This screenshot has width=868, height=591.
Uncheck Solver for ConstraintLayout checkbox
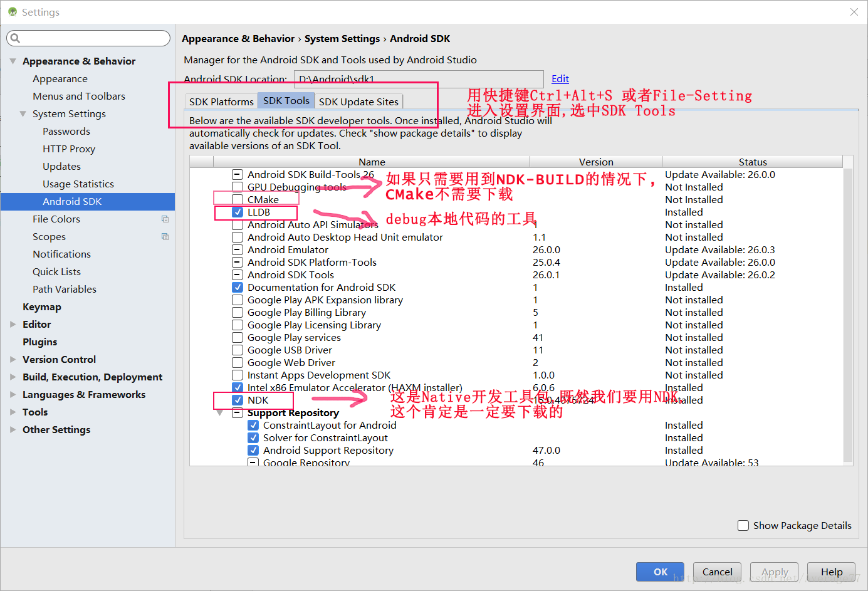click(x=253, y=437)
